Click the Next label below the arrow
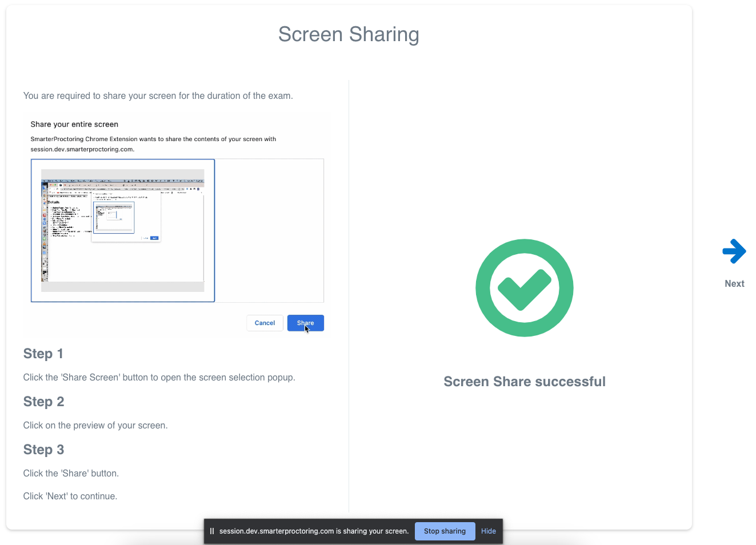The height and width of the screenshot is (545, 756). pyautogui.click(x=734, y=283)
